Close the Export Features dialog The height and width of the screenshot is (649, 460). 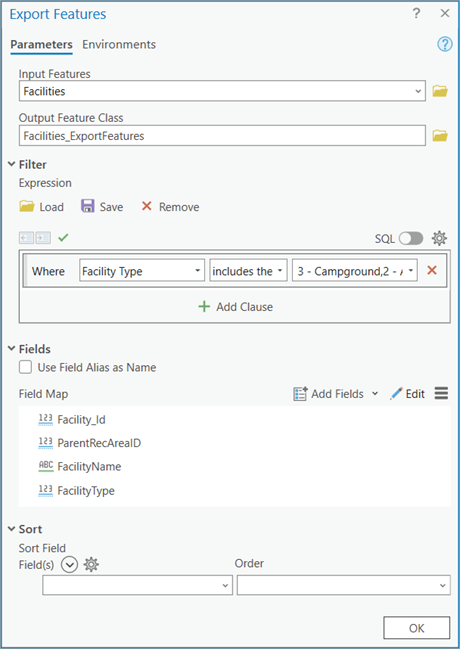[x=445, y=14]
